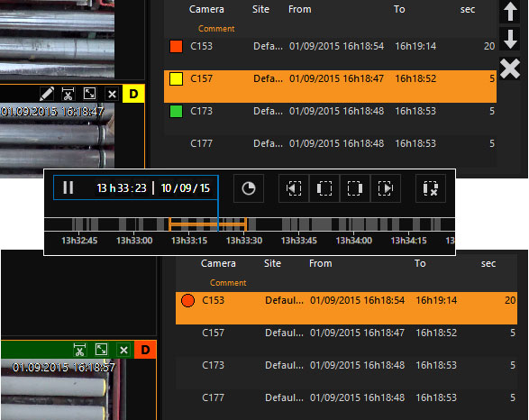Click the green swatch next to C173
This screenshot has height=420, width=529.
point(176,111)
